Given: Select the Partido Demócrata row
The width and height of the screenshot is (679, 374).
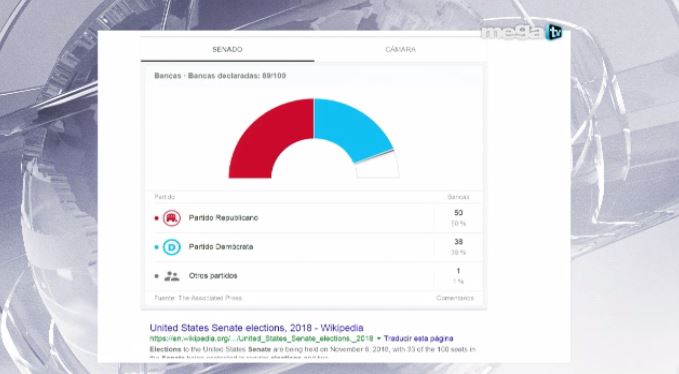Looking at the screenshot, I should click(314, 247).
